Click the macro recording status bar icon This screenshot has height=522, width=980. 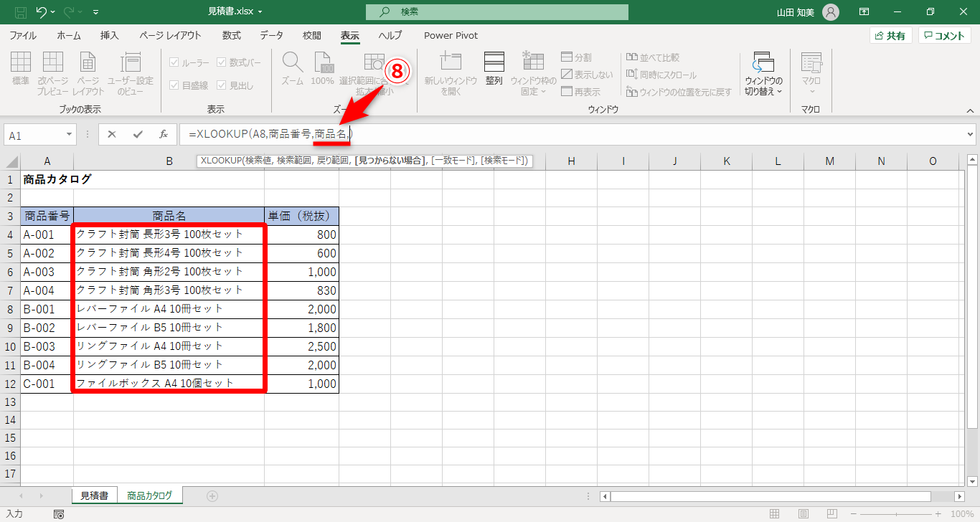pos(59,514)
